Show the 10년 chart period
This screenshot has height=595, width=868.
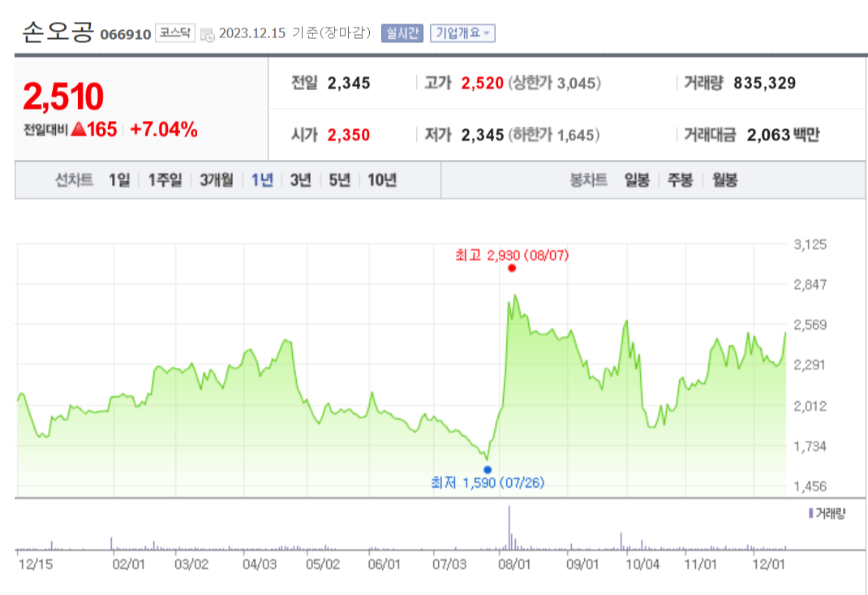(382, 180)
